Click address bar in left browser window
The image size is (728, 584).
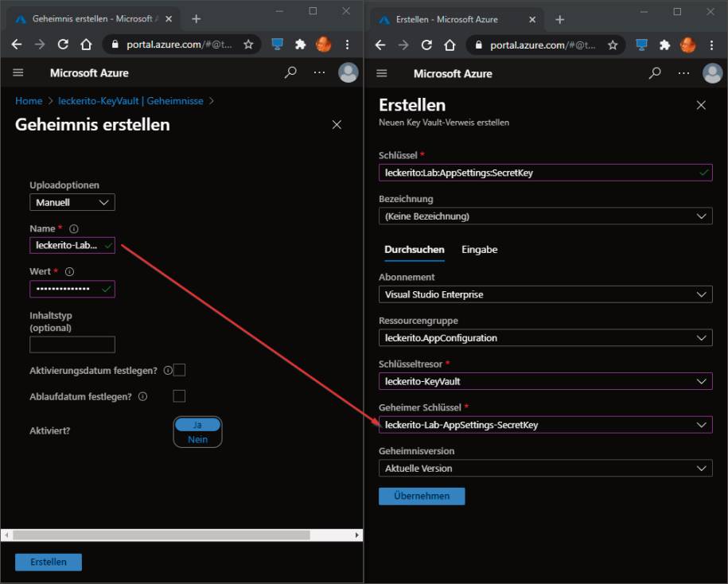click(181, 45)
